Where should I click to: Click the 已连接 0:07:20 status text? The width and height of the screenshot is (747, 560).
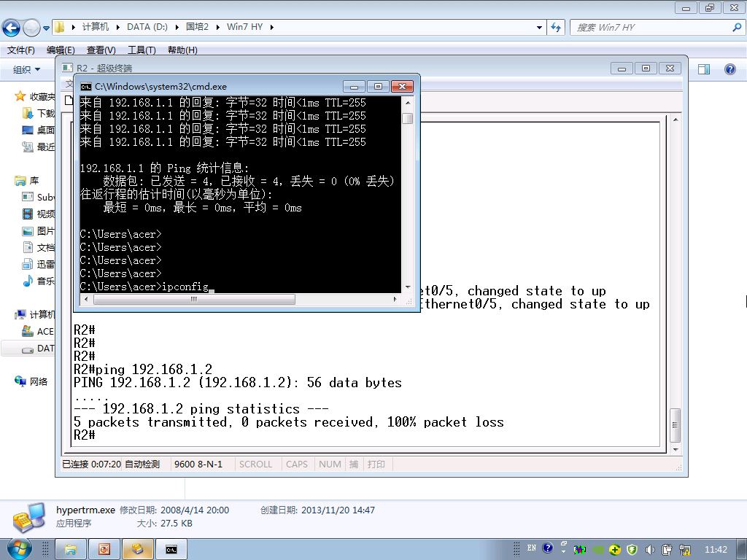coord(91,464)
